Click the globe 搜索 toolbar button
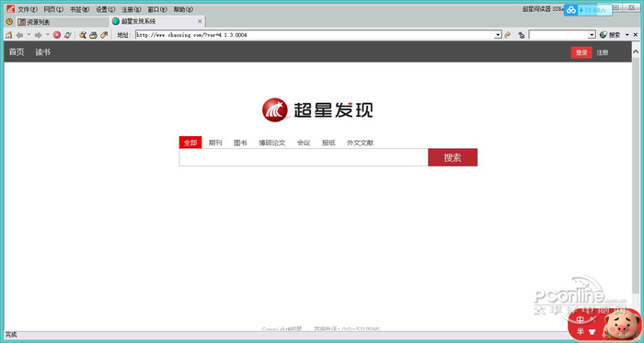 point(610,35)
